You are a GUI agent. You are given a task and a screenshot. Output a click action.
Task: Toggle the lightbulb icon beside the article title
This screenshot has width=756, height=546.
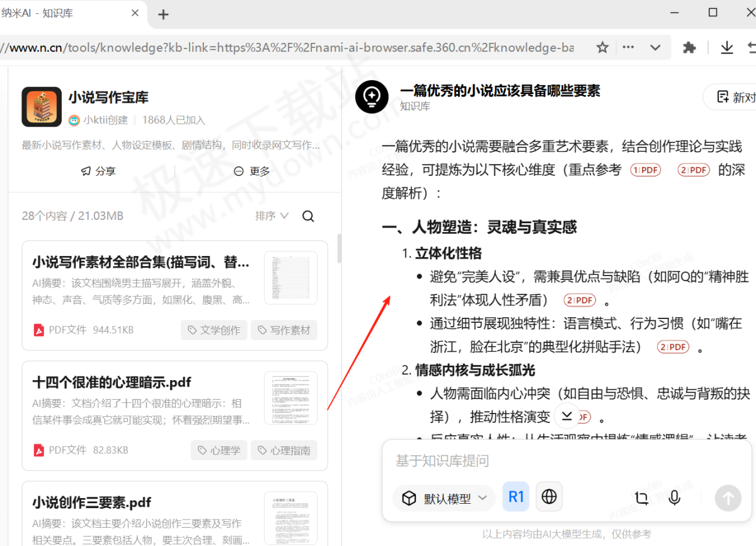click(371, 96)
